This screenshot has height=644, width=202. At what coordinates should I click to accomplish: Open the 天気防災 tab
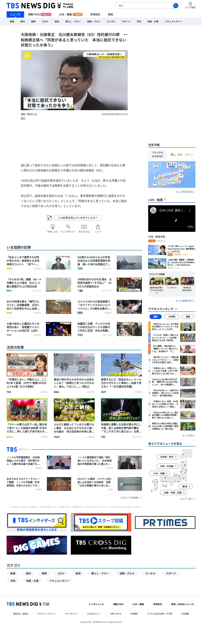[x=95, y=14]
